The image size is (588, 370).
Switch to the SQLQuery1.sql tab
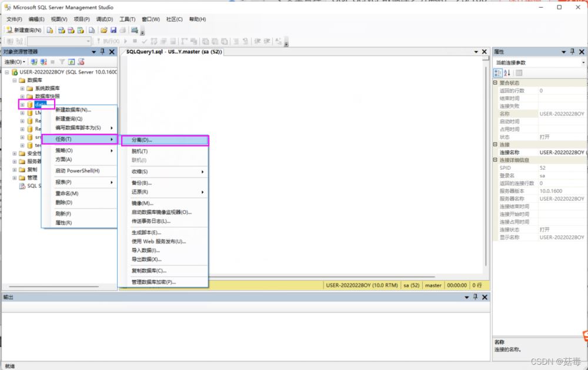tap(167, 52)
